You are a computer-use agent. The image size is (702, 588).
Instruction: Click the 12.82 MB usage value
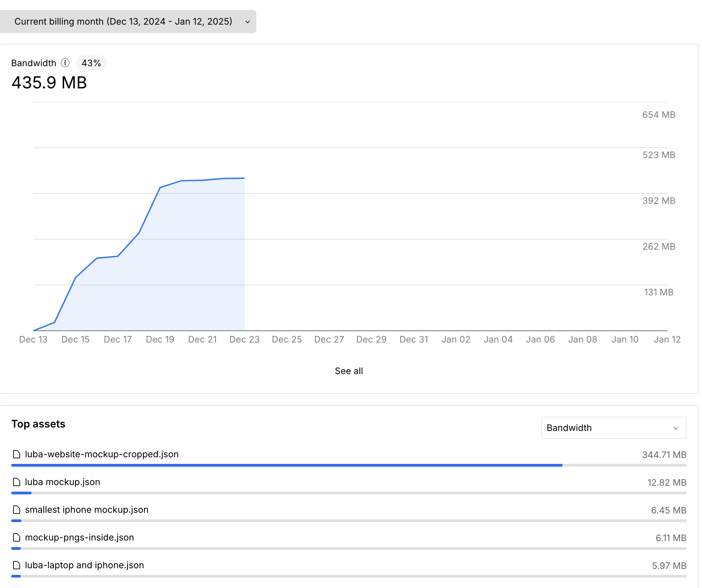tap(667, 483)
